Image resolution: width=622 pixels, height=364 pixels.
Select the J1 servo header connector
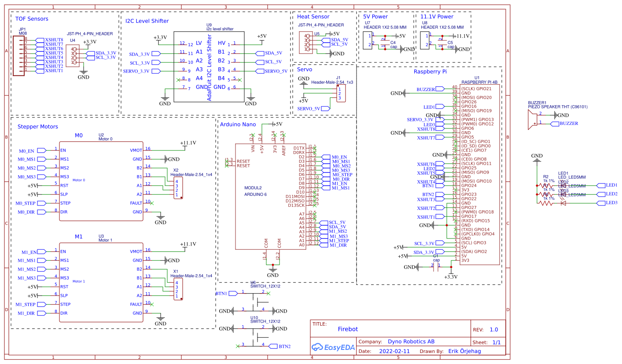click(341, 93)
